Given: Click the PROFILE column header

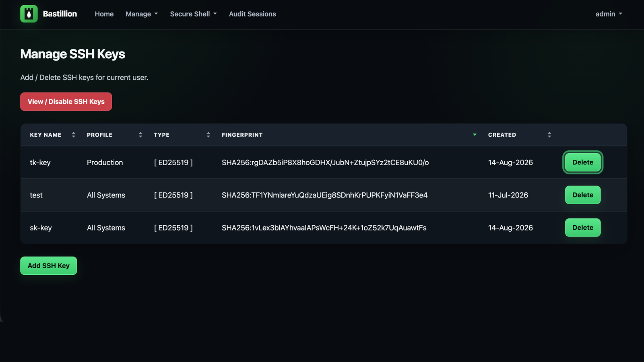Looking at the screenshot, I should [x=99, y=135].
